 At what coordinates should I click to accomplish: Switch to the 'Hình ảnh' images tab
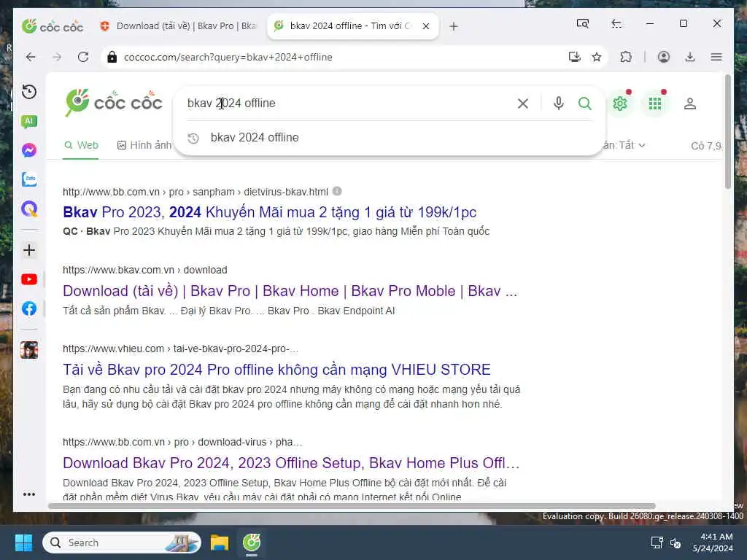144,145
